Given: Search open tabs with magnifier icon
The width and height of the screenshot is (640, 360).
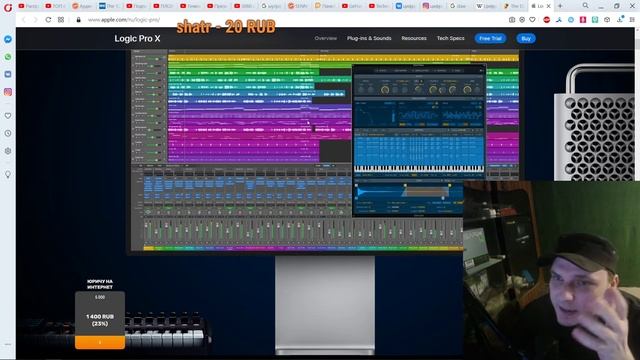Looking at the screenshot, I should [585, 6].
